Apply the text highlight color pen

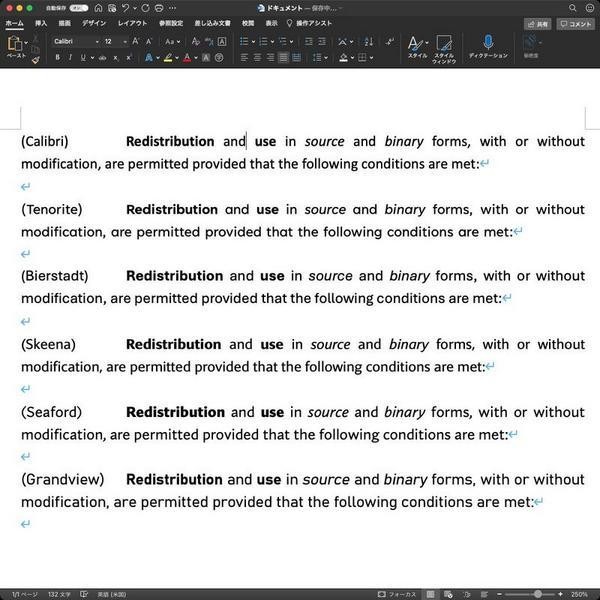[x=168, y=58]
